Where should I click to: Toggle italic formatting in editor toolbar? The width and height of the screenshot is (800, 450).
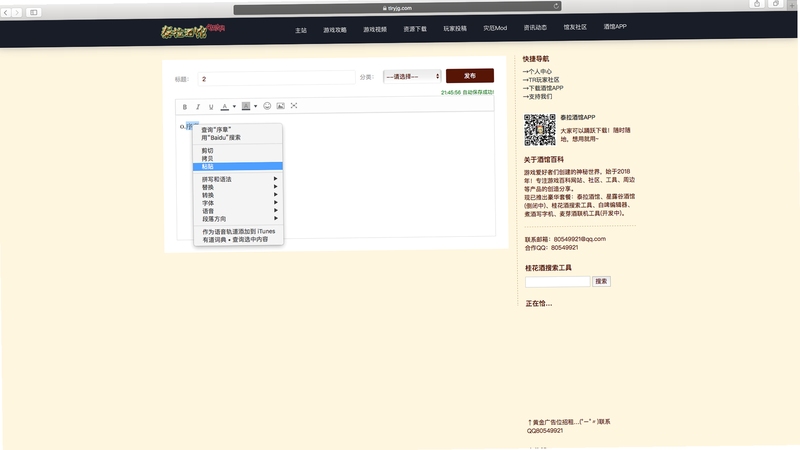tap(198, 107)
